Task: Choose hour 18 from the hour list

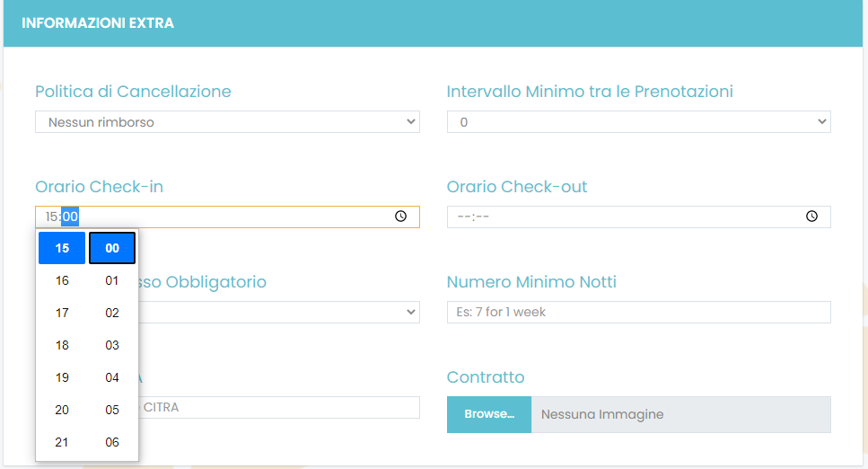Action: pyautogui.click(x=62, y=345)
